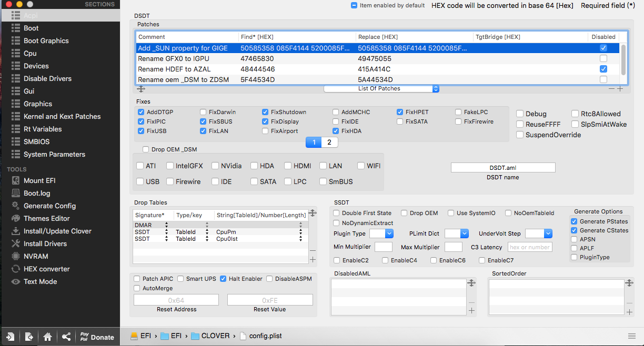Open the PLimit Dict dropdown
The image size is (644, 346).
click(x=457, y=233)
